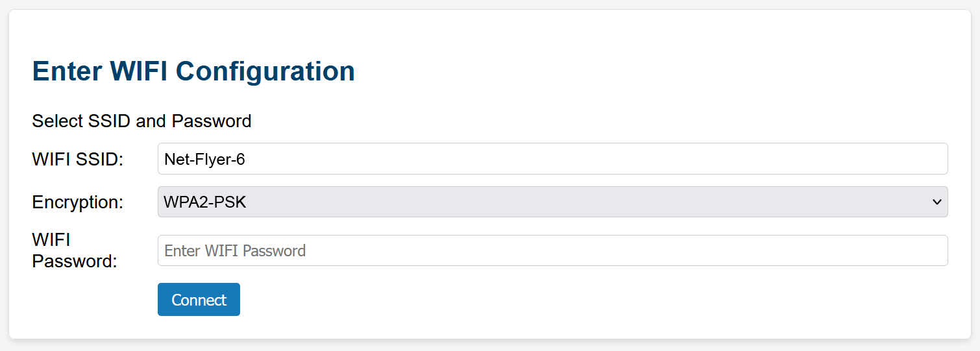Viewport: 980px width, 351px height.
Task: Click the "WIFI SSID:" label
Action: tap(77, 159)
